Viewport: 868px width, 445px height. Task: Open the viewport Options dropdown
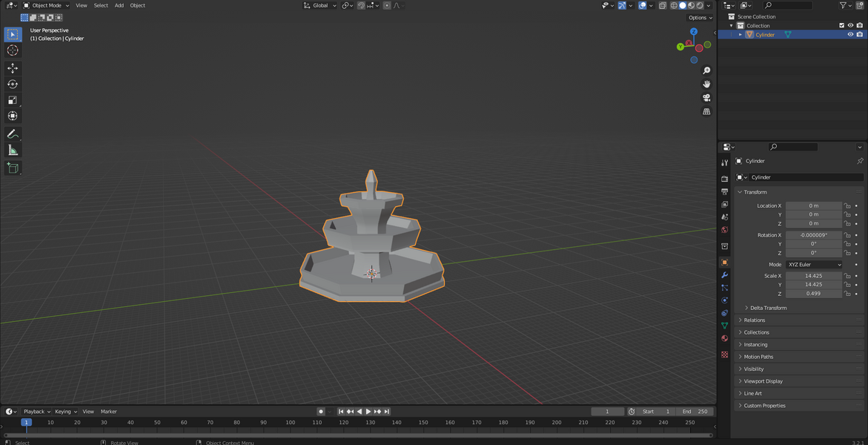tap(700, 18)
